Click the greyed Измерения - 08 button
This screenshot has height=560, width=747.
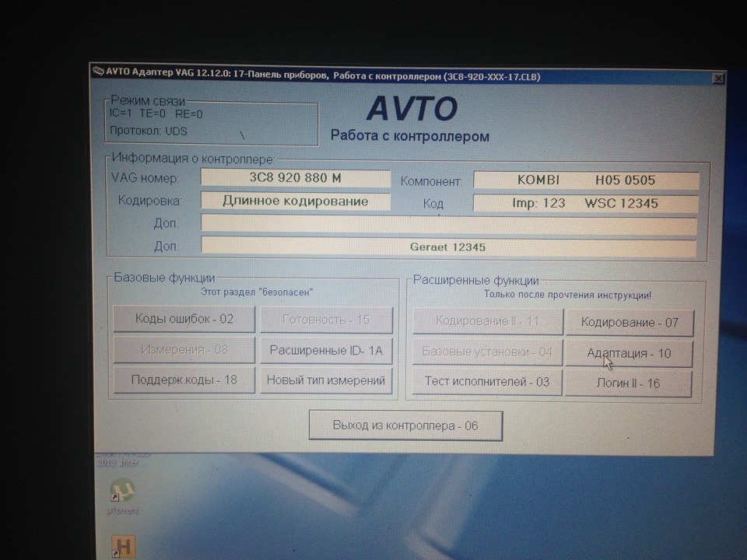pos(184,350)
